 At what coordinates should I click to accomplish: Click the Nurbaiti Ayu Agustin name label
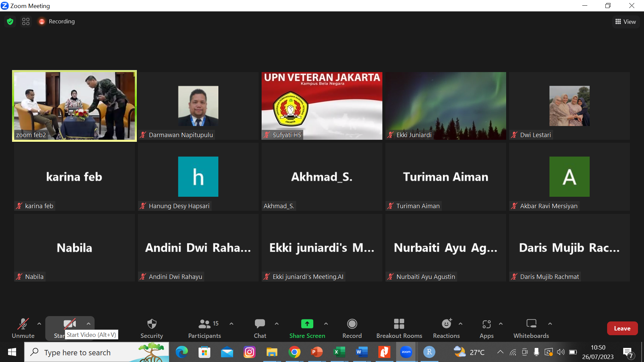(x=426, y=277)
